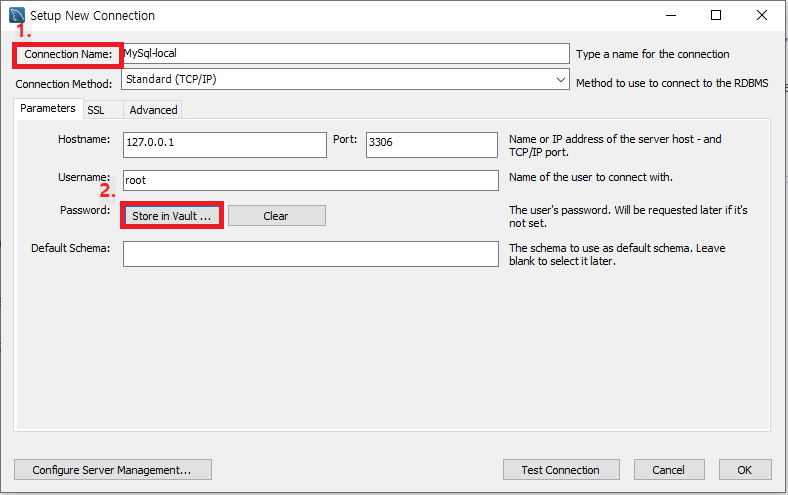Image resolution: width=788 pixels, height=495 pixels.
Task: Close the Setup New Connection dialog
Action: [762, 16]
